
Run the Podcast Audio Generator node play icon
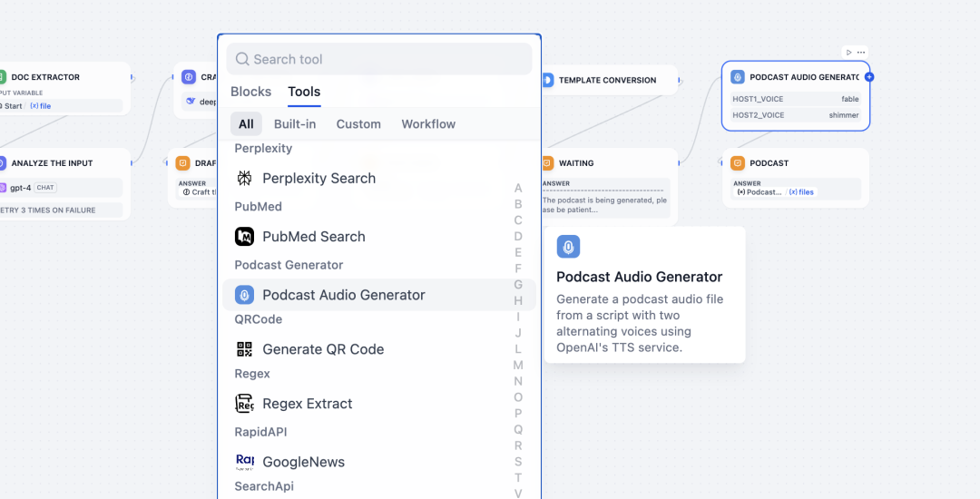tap(848, 53)
